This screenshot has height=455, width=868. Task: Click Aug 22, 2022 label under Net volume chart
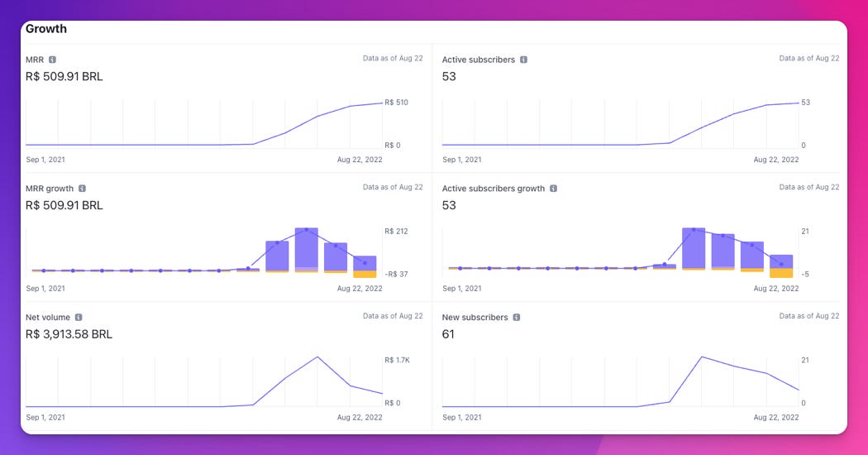click(360, 417)
